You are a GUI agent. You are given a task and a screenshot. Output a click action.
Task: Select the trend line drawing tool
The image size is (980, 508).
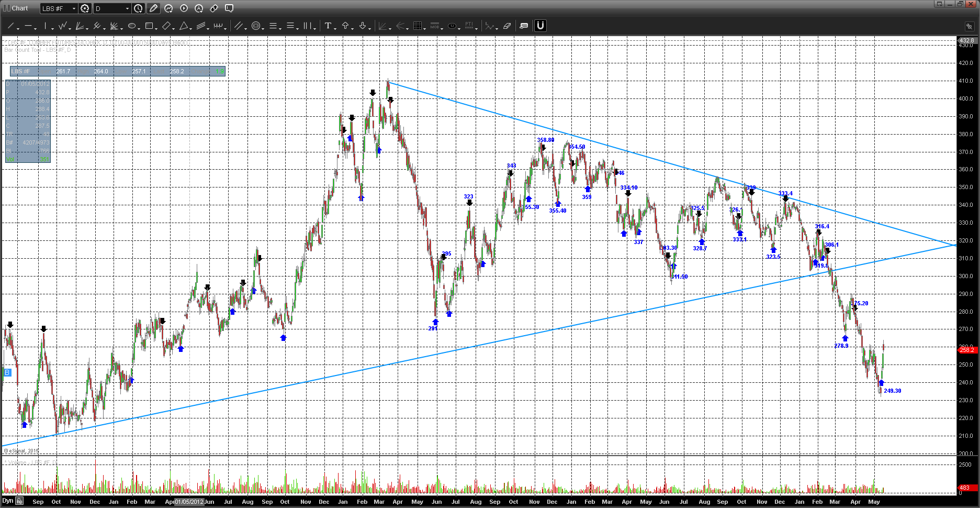[x=10, y=26]
